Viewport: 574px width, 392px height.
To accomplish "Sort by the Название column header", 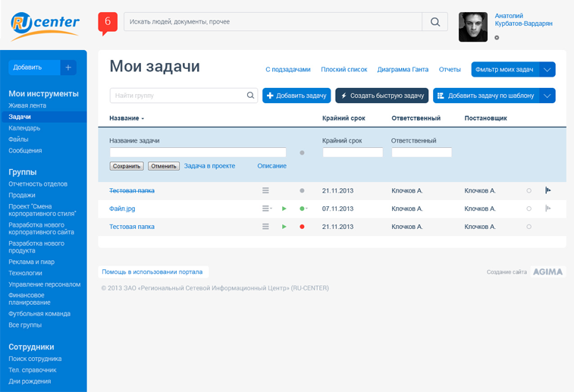I will (127, 118).
